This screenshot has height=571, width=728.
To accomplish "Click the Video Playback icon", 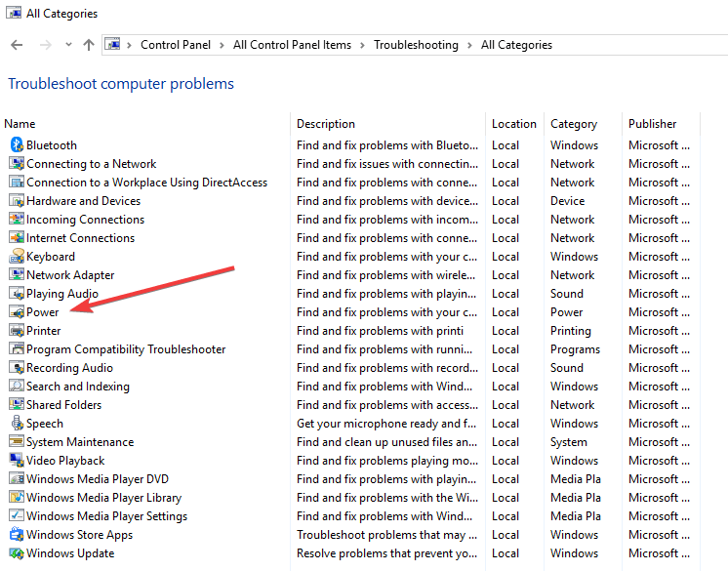I will 17,461.
